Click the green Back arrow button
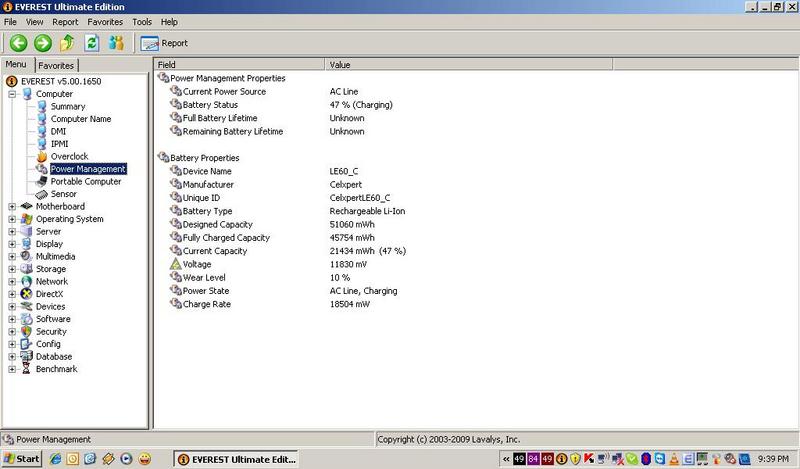This screenshot has height=469, width=800. 17,43
